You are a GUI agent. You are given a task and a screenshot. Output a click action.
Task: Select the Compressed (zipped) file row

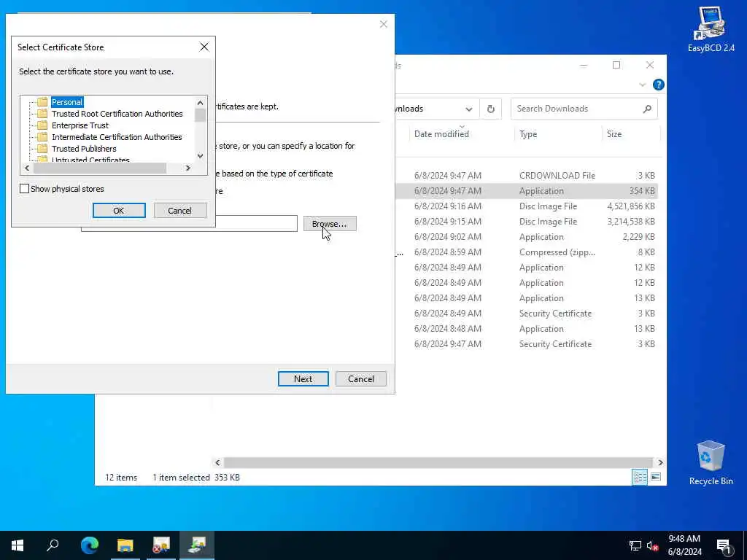coord(527,252)
